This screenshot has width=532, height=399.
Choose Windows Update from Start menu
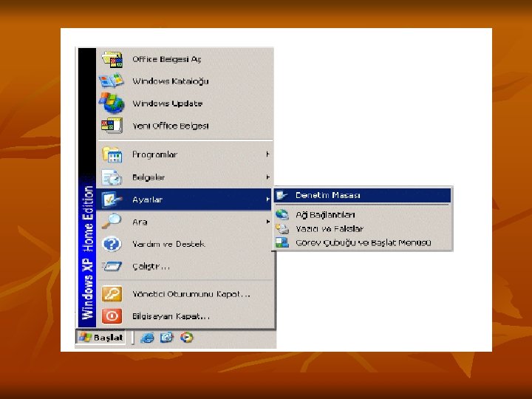click(x=185, y=103)
